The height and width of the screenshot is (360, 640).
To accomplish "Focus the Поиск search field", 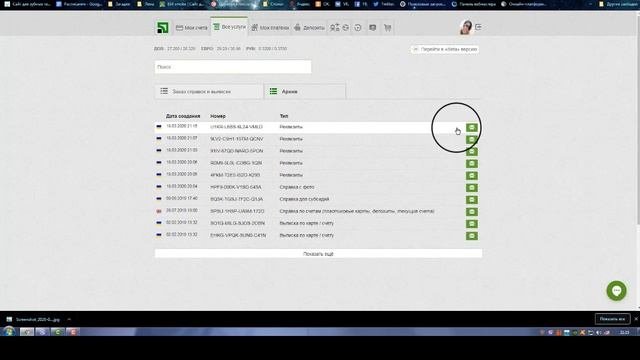I will 233,67.
